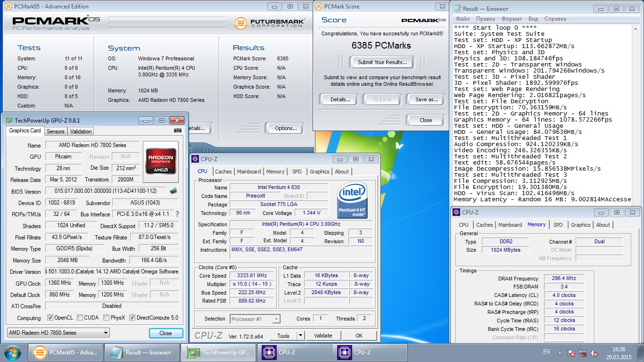Open the Windows Start menu orb

coord(12,352)
